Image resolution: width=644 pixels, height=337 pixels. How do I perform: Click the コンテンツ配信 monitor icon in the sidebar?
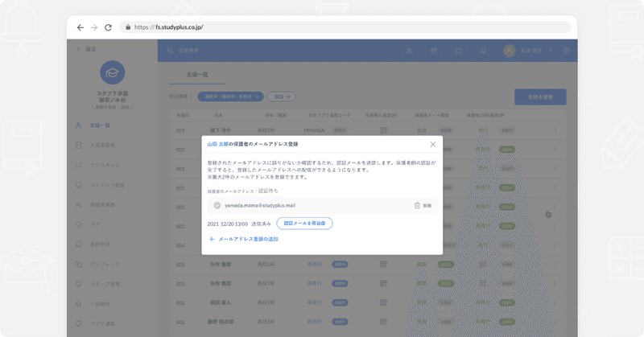pyautogui.click(x=78, y=185)
